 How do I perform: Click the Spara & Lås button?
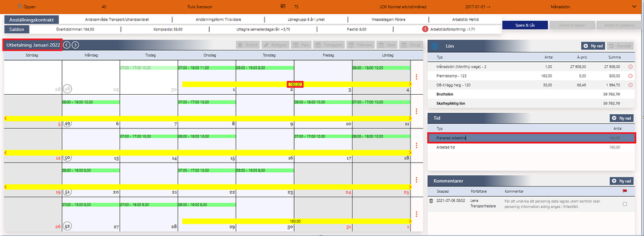(525, 25)
